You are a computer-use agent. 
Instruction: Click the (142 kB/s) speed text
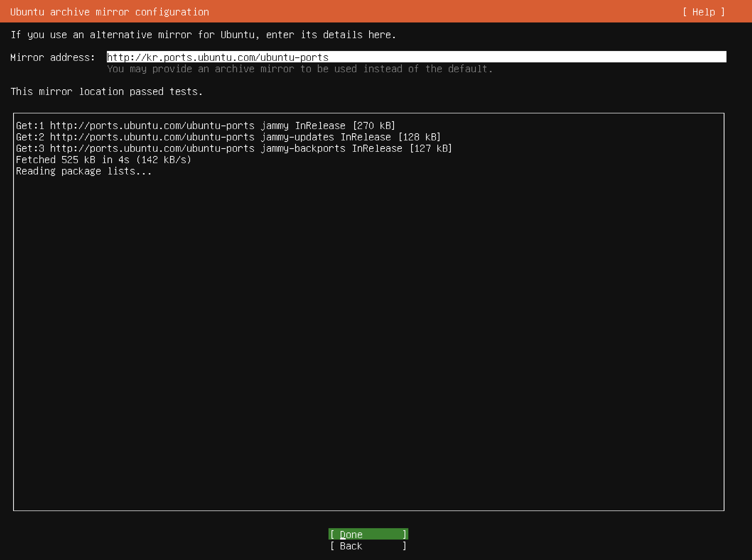163,160
